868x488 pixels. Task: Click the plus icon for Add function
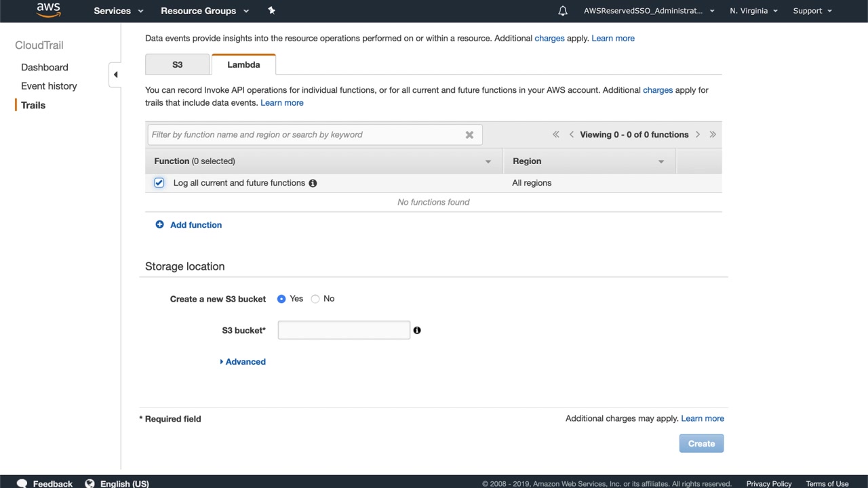click(159, 224)
